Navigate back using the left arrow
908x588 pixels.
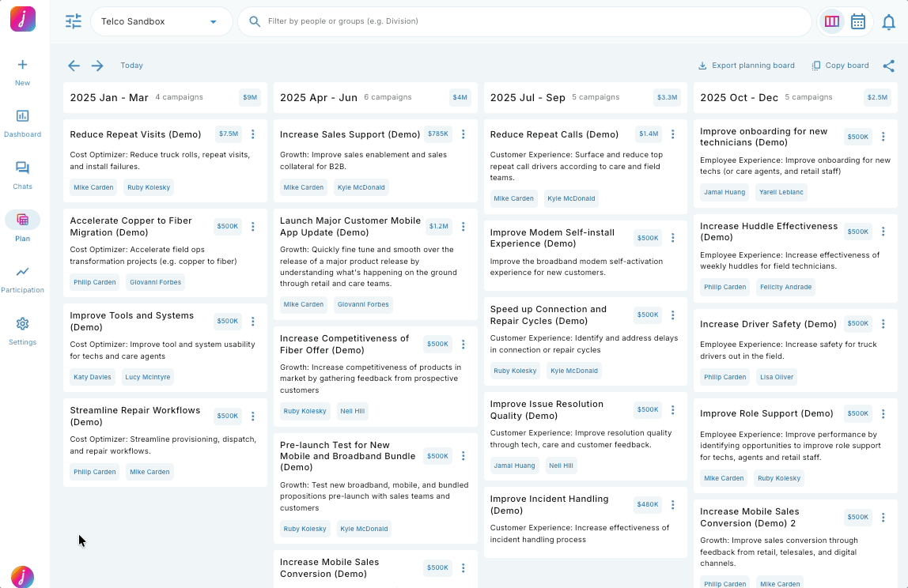(74, 66)
